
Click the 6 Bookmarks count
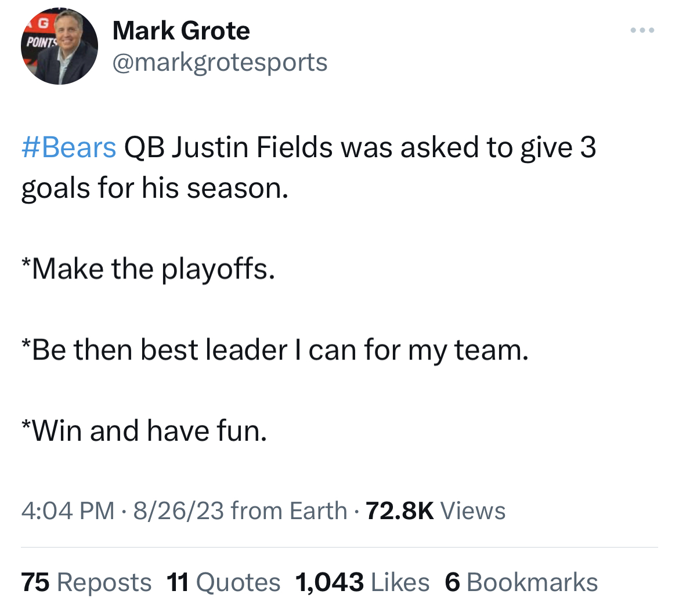pyautogui.click(x=521, y=582)
